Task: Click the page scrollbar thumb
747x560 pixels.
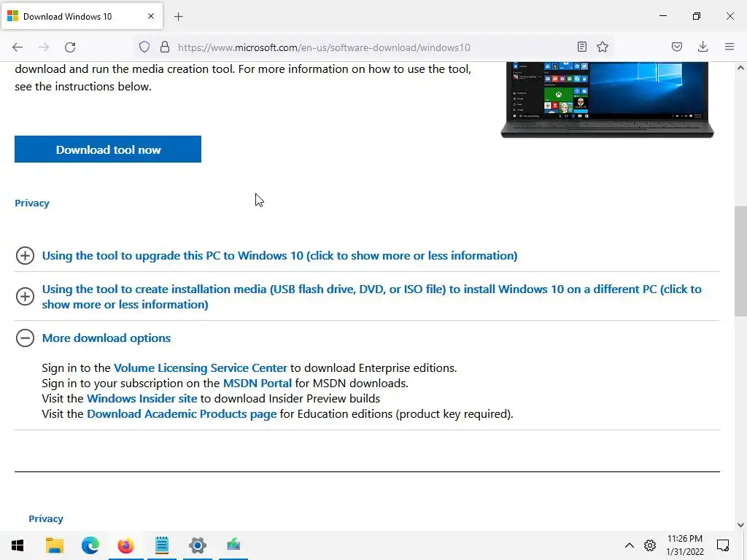Action: [740, 261]
